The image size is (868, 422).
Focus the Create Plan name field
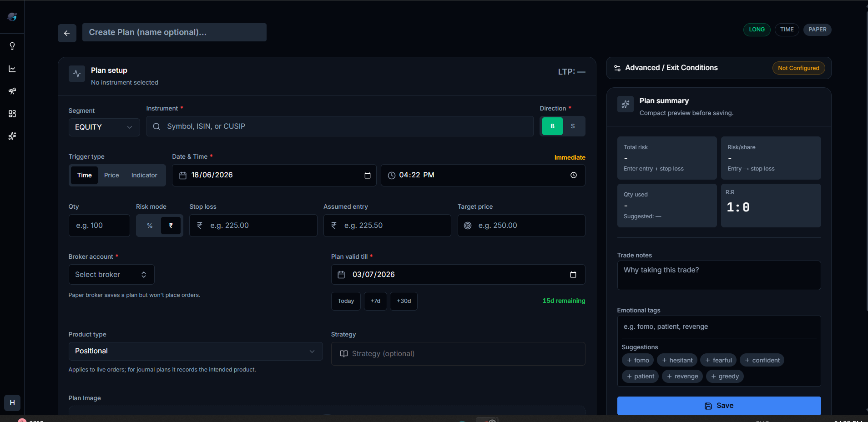click(x=174, y=33)
